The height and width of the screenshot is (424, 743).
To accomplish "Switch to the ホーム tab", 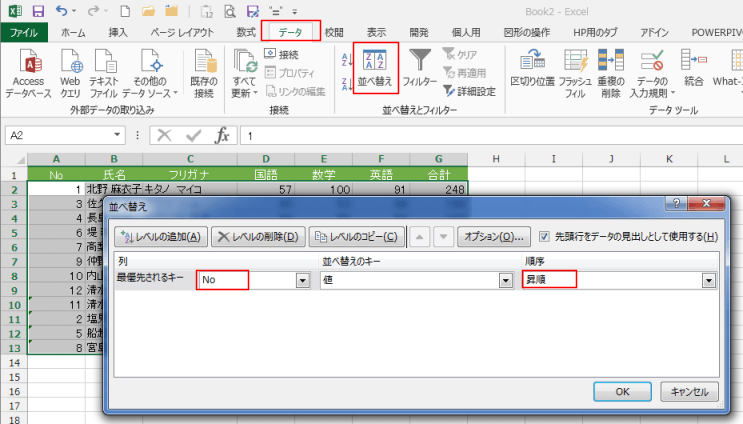I will [x=73, y=32].
